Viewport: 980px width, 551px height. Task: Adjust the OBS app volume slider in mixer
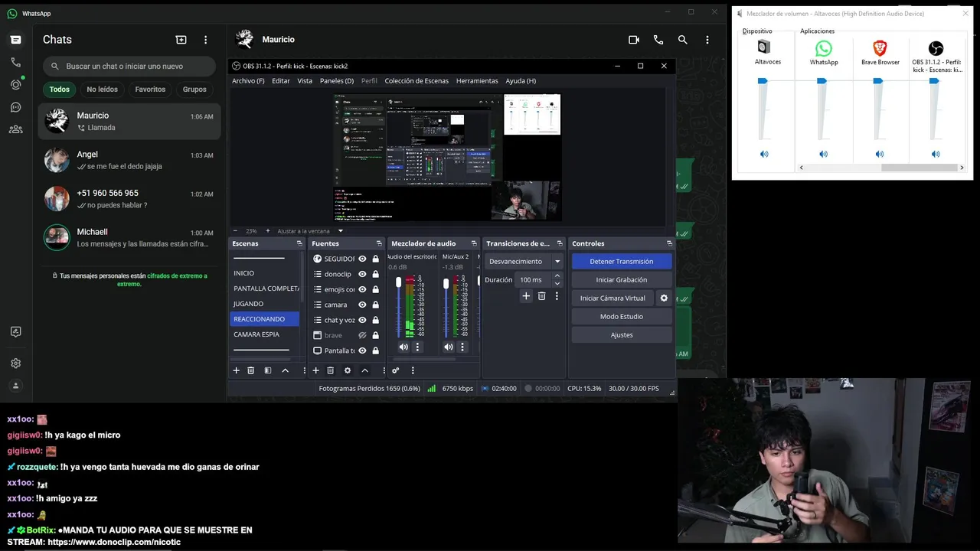click(934, 81)
